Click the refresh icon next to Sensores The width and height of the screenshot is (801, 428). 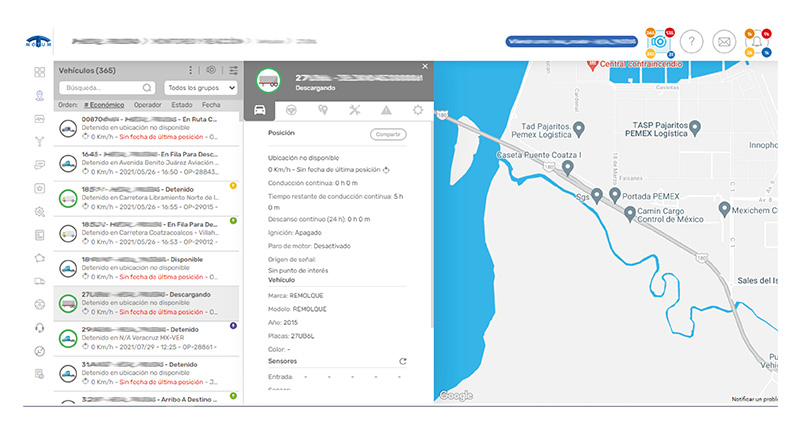tap(403, 361)
